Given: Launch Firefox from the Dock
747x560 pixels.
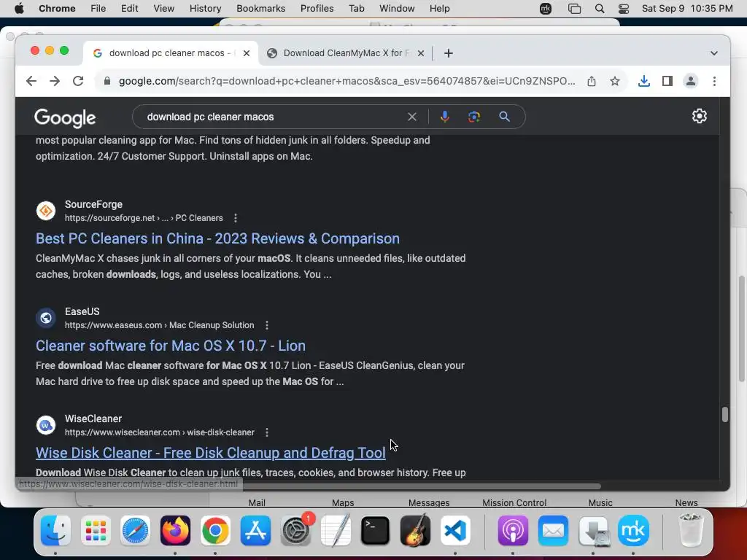Looking at the screenshot, I should [x=175, y=531].
